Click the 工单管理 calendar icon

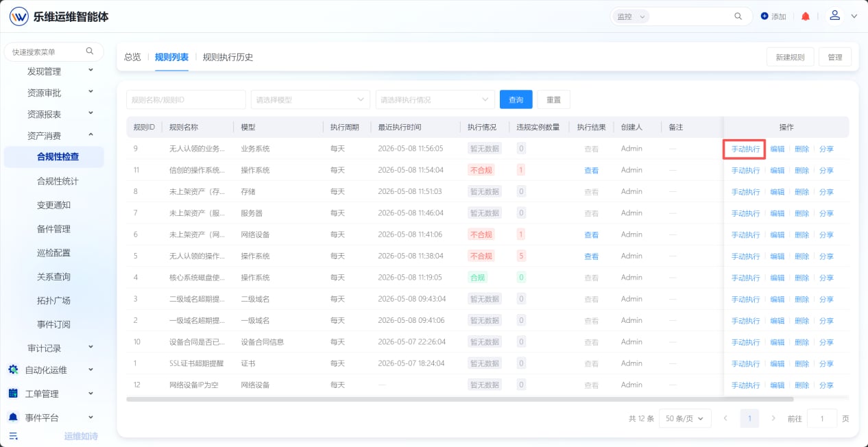(x=13, y=394)
